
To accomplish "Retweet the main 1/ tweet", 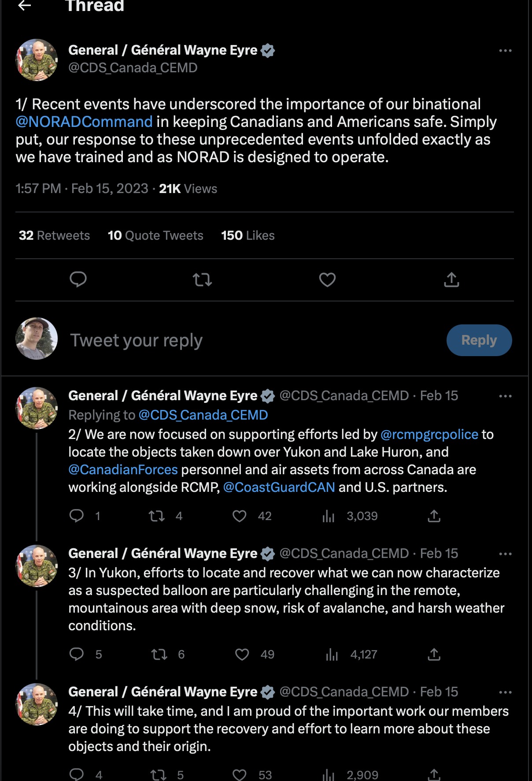I will pos(203,279).
